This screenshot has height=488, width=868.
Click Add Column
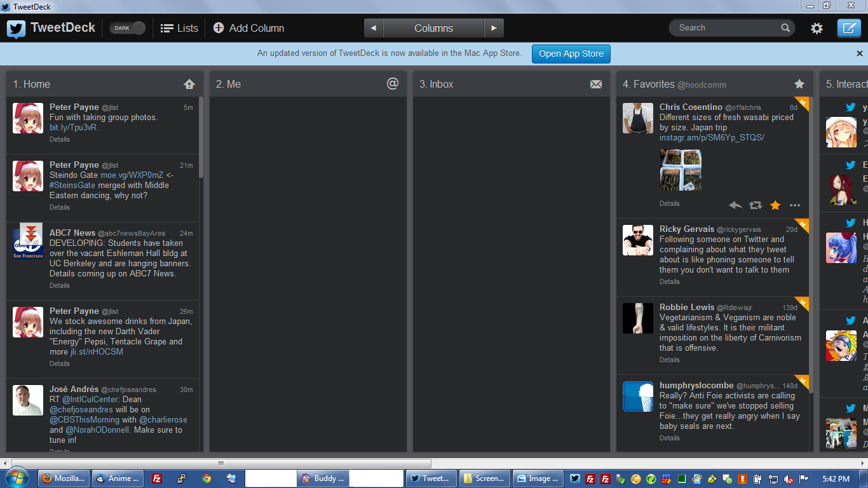tap(248, 28)
